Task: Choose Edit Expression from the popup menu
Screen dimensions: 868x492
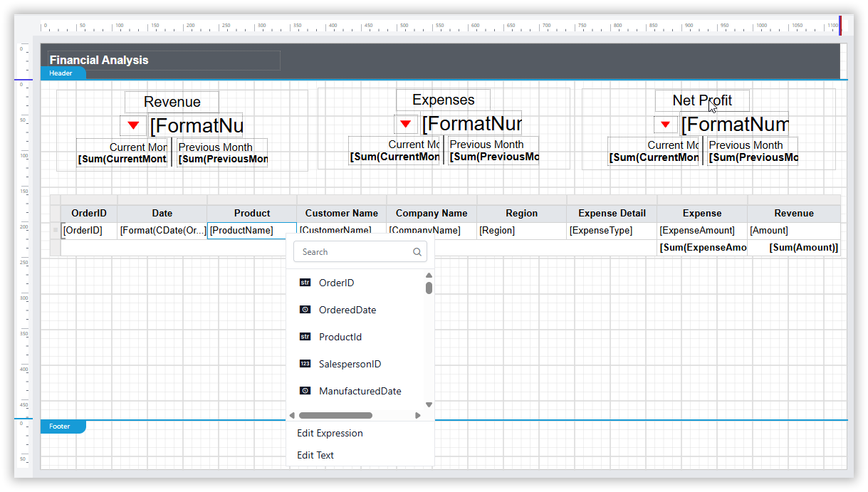Action: tap(330, 433)
